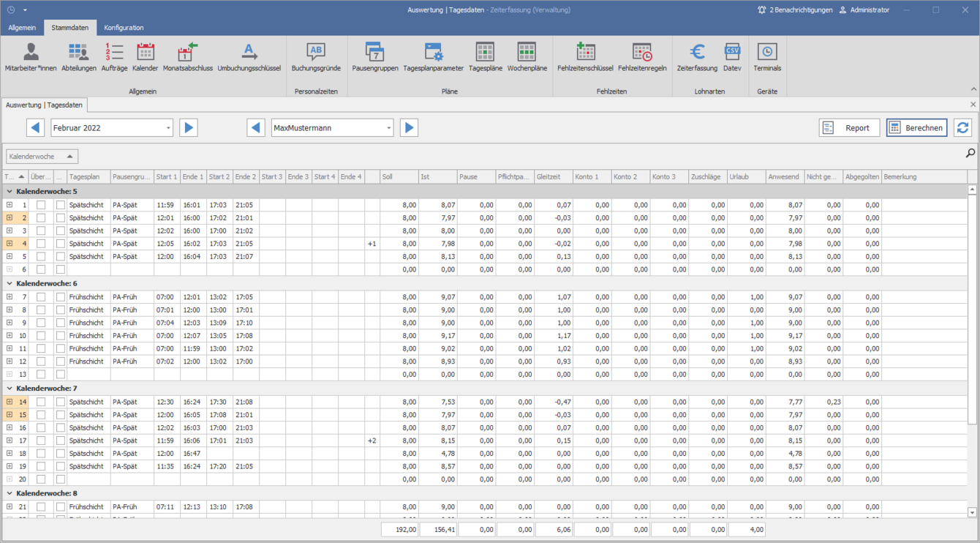This screenshot has height=543, width=980.
Task: Open Pausengruppen in the ribbon
Action: pos(375,57)
